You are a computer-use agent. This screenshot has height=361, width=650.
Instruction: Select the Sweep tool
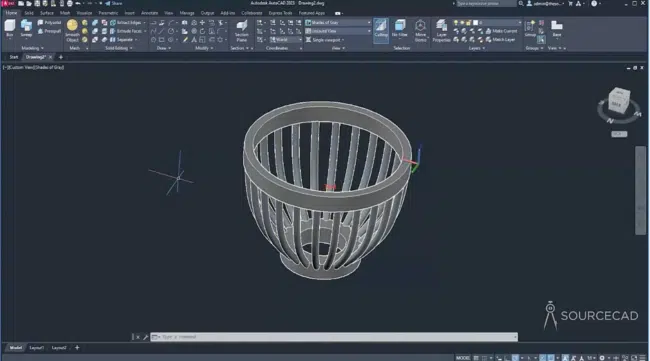(27, 29)
